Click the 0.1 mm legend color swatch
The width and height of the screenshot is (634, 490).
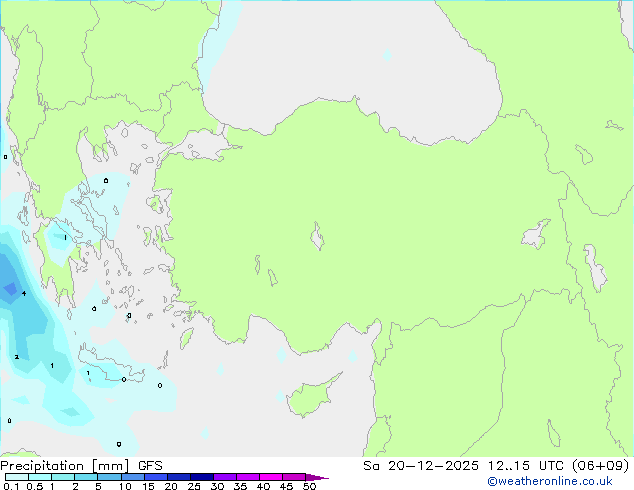17,477
